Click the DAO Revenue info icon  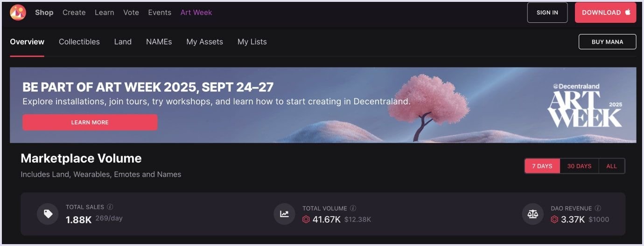[x=598, y=208]
